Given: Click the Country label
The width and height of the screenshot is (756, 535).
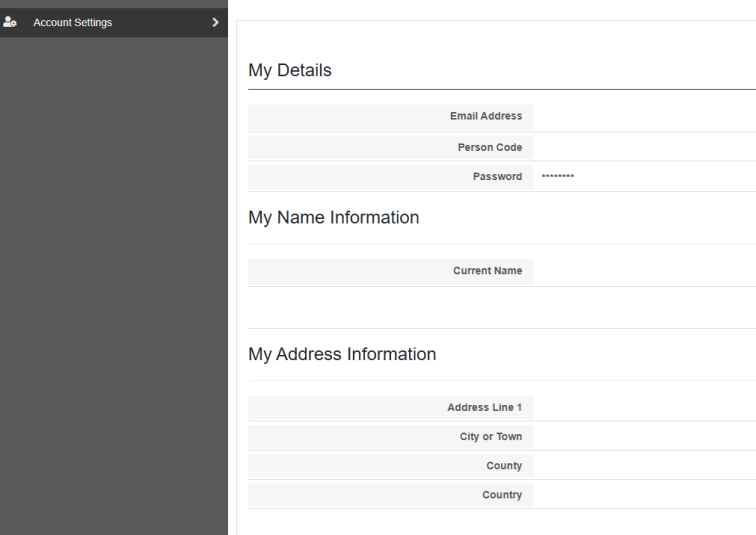Looking at the screenshot, I should pos(502,495).
